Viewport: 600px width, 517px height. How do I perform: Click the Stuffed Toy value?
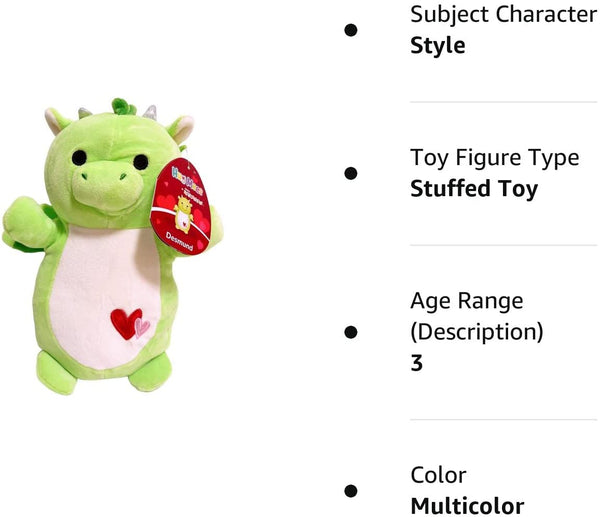[x=474, y=189]
